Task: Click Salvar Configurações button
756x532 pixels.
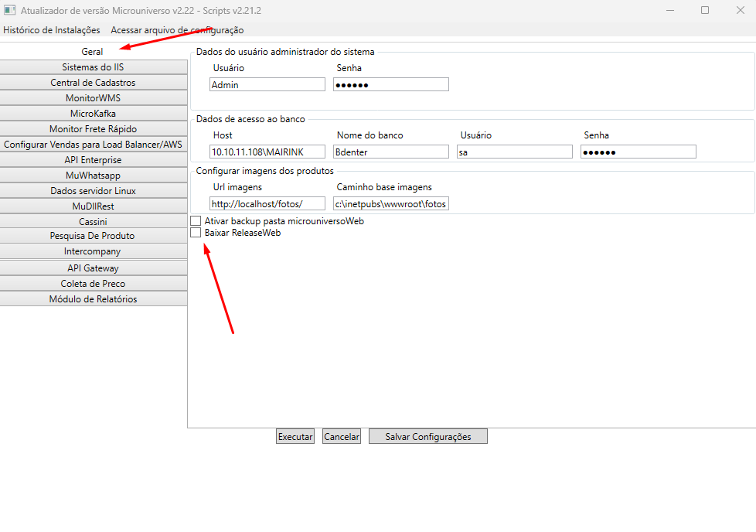Action: (x=428, y=437)
